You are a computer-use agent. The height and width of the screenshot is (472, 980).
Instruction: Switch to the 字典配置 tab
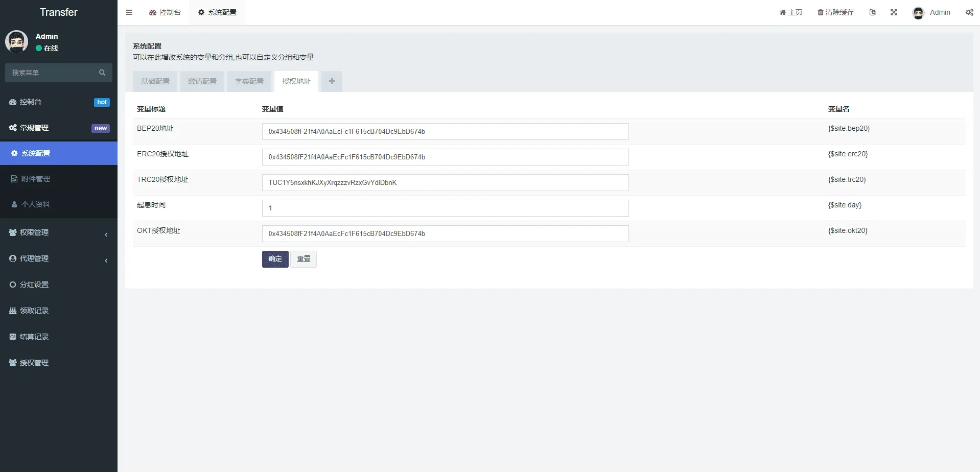(249, 81)
